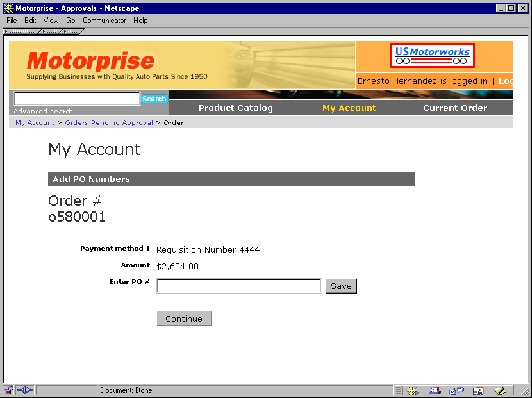Click the component bar grip handle
This screenshot has height=398, width=532.
click(x=399, y=390)
